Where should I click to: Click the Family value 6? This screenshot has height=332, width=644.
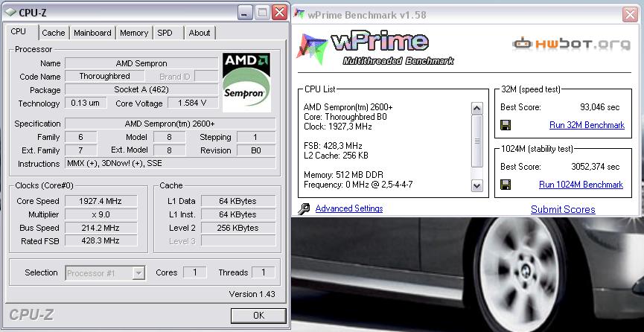81,137
